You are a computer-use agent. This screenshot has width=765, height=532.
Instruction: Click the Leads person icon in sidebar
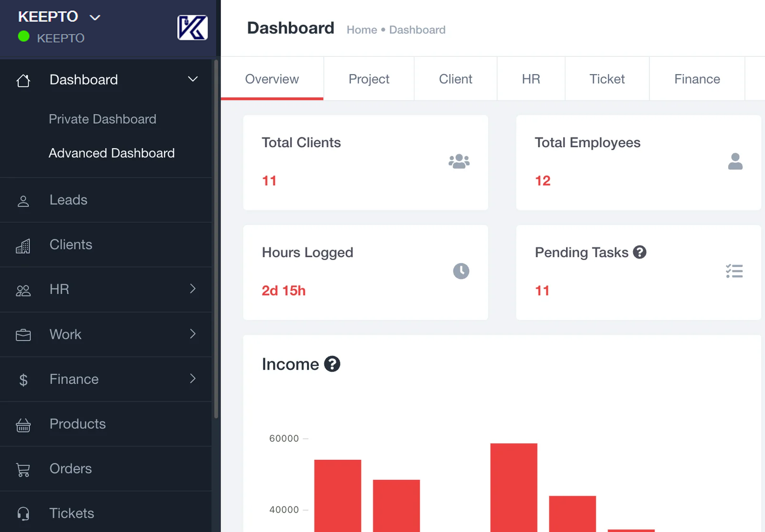(x=23, y=201)
